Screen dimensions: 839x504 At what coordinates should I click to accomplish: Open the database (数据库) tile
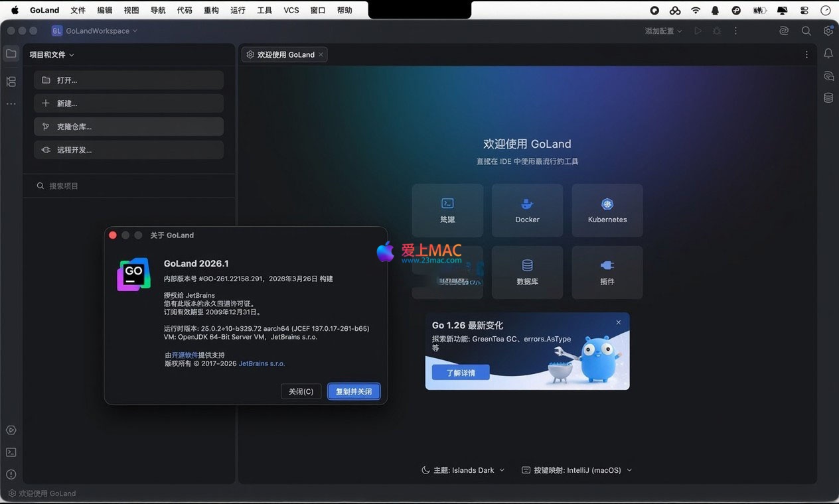(x=527, y=273)
